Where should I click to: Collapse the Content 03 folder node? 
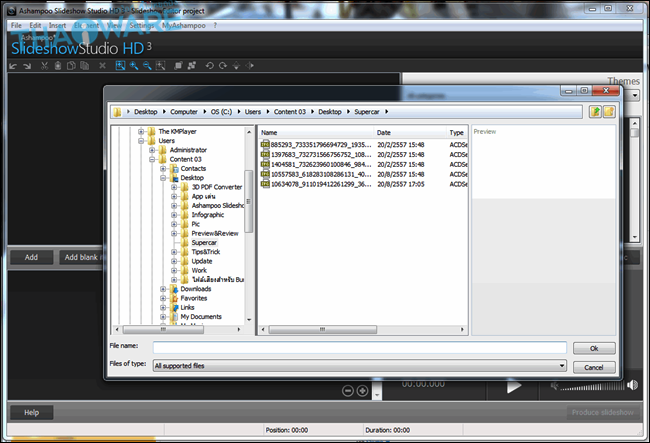click(x=152, y=159)
